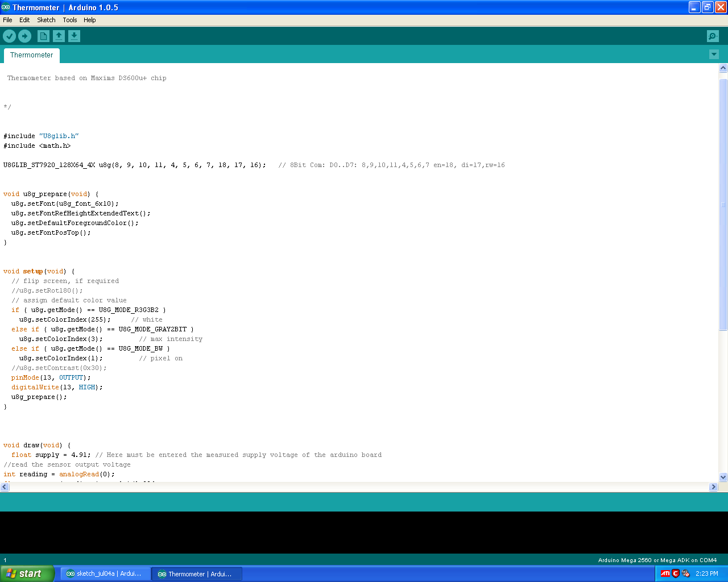Click the pinMode(13, OUTPUT) line
This screenshot has height=582, width=728.
coord(51,378)
